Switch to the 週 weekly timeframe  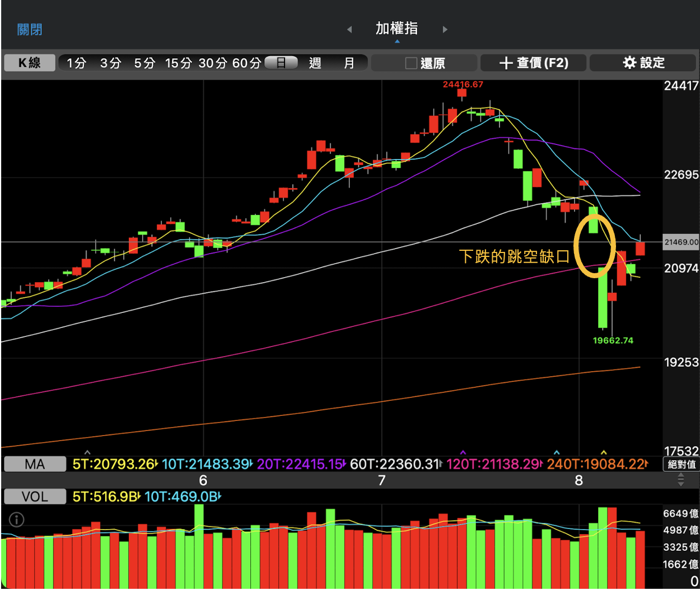[x=315, y=63]
